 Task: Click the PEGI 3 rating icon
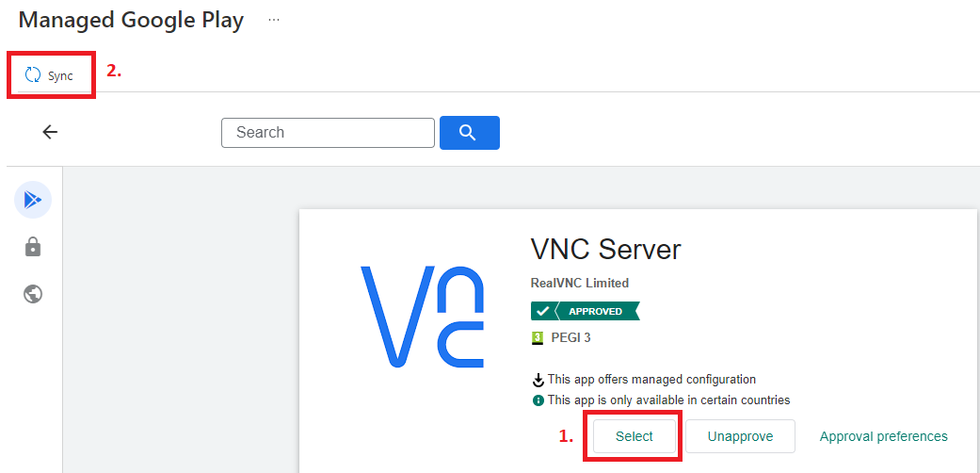point(537,338)
